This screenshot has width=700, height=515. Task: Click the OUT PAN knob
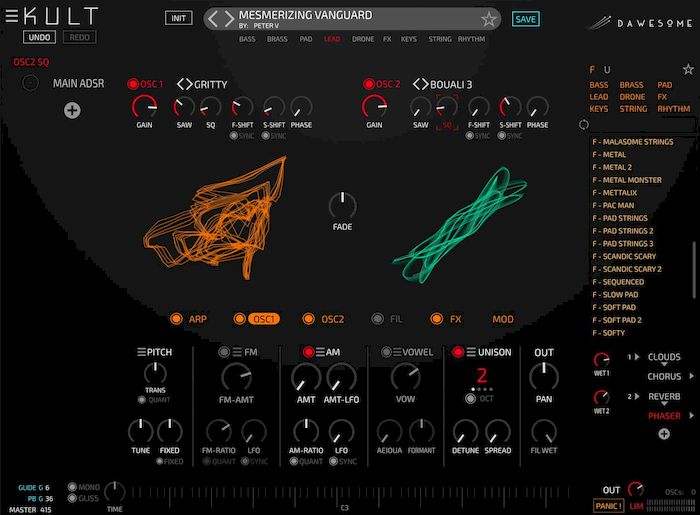click(x=544, y=377)
